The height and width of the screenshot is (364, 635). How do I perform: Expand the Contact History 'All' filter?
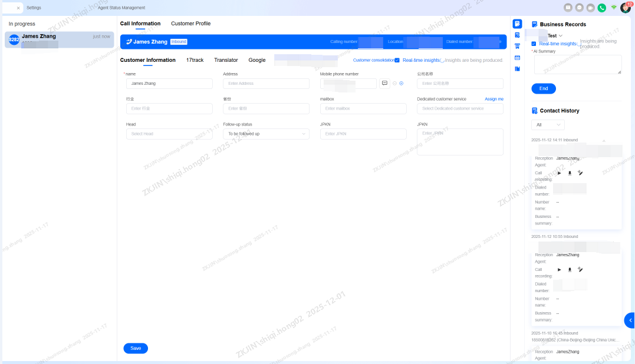[x=548, y=125]
